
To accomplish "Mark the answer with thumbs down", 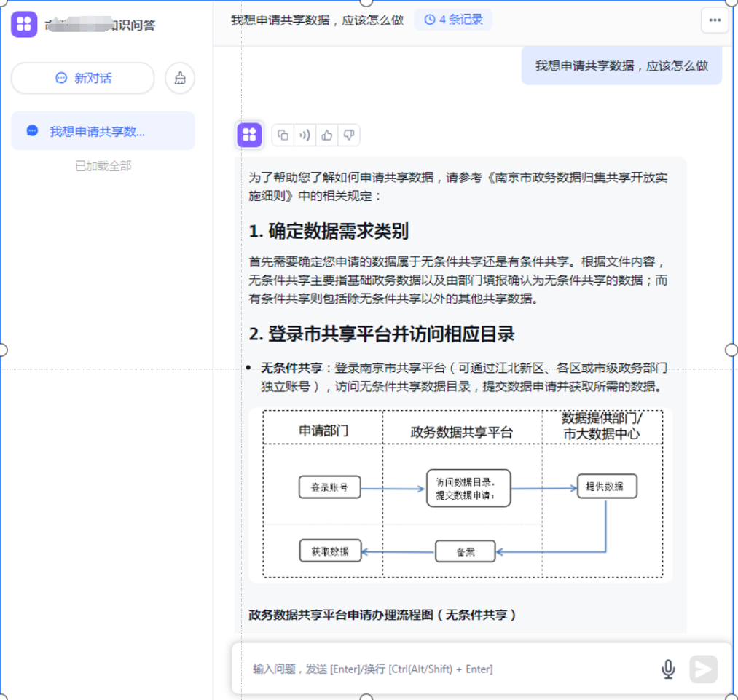I will [x=349, y=135].
